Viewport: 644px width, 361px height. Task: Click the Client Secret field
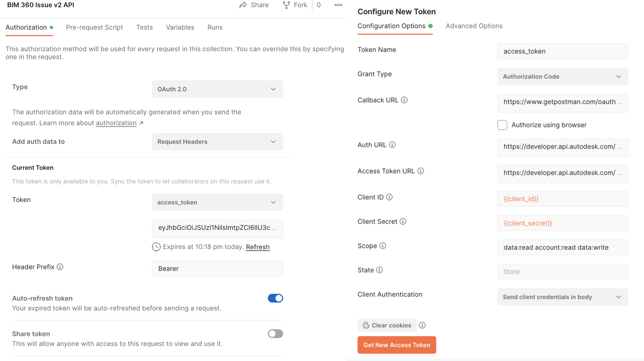click(563, 223)
